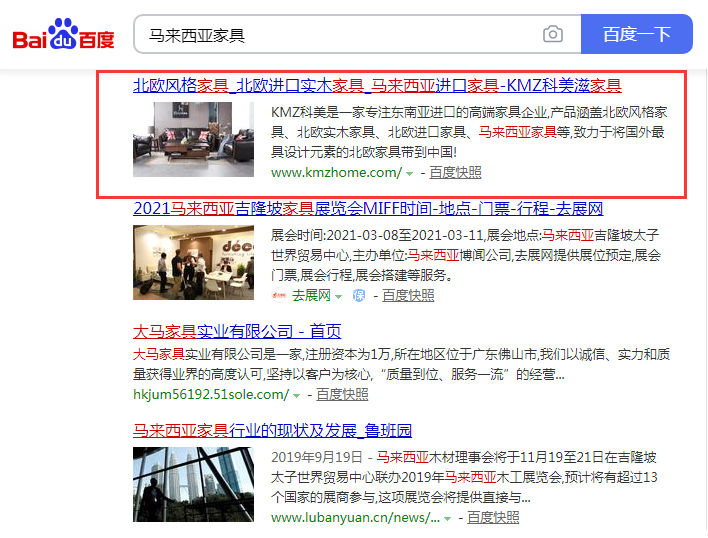Click the 去展网 site logo icon

click(x=279, y=296)
